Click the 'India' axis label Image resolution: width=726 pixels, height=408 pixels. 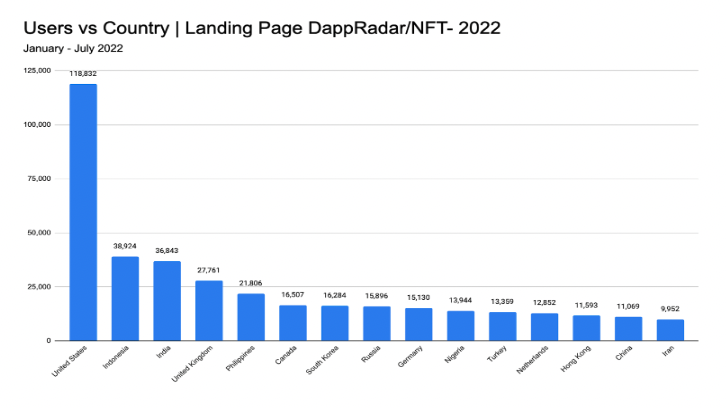163,352
